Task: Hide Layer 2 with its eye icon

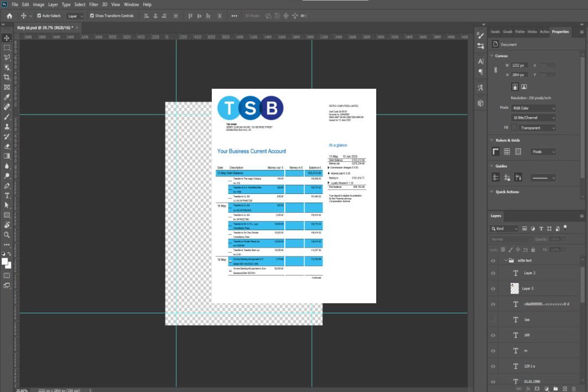Action: pyautogui.click(x=493, y=273)
